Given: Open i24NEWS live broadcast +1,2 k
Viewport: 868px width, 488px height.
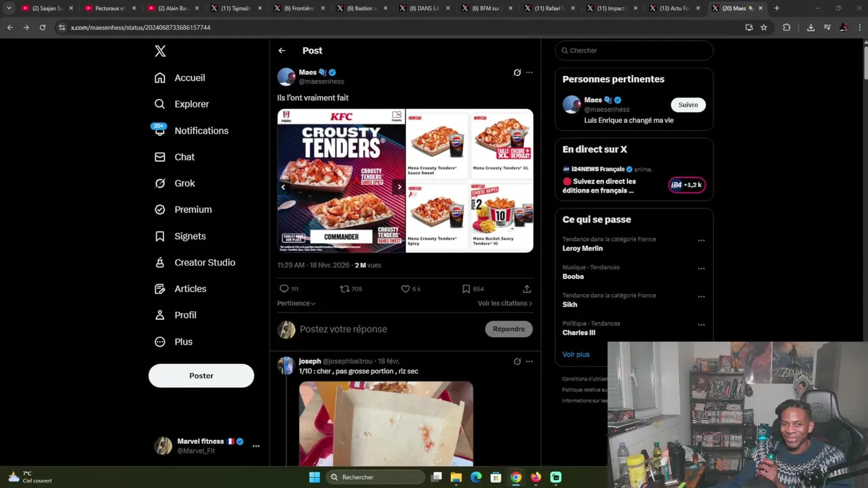Looking at the screenshot, I should 687,185.
